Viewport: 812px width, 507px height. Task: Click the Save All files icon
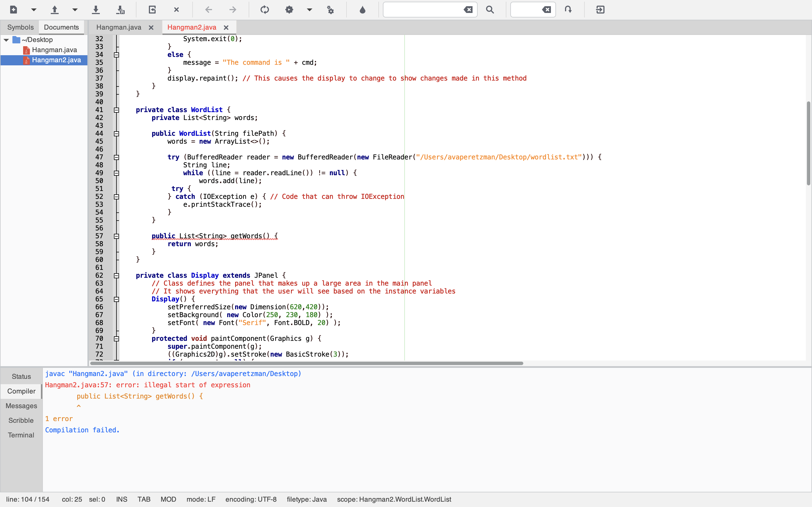point(120,10)
